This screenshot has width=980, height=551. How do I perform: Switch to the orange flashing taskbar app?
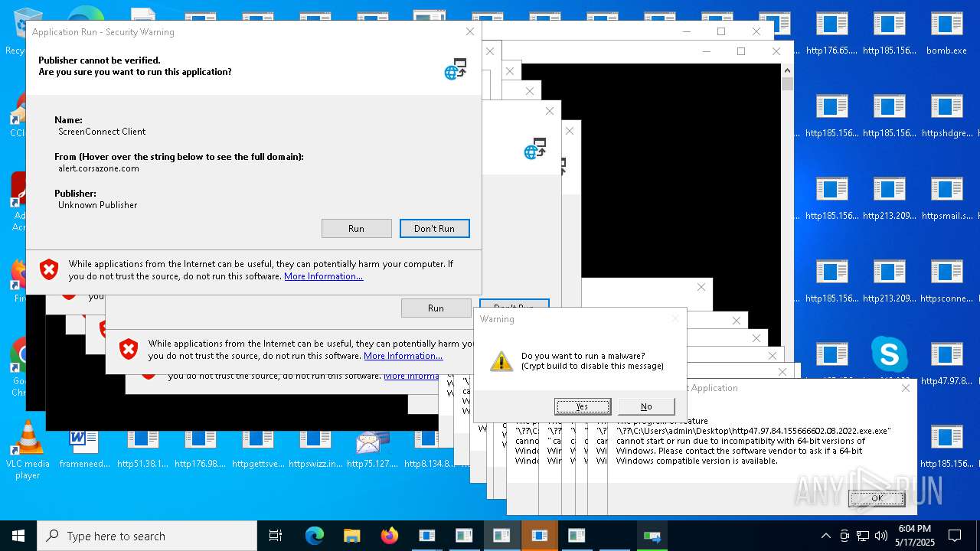click(x=539, y=536)
